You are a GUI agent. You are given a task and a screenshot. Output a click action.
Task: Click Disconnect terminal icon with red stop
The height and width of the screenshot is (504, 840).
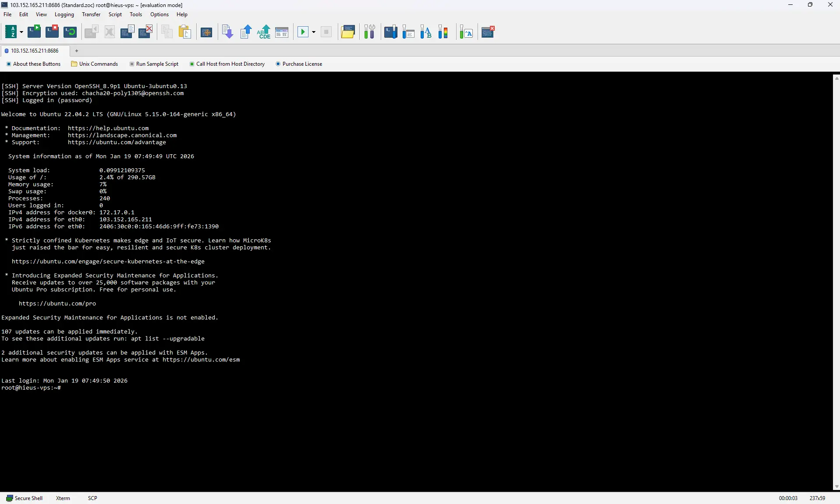click(52, 32)
